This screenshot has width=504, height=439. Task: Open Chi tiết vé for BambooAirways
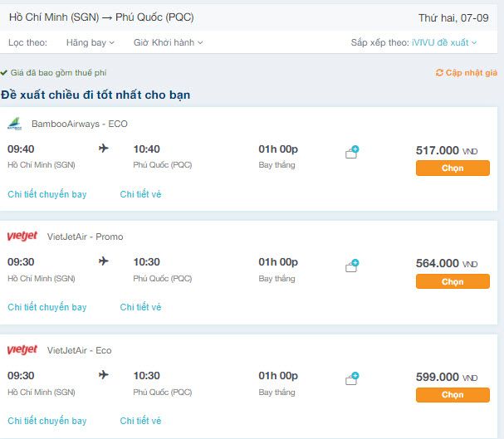[x=140, y=194]
